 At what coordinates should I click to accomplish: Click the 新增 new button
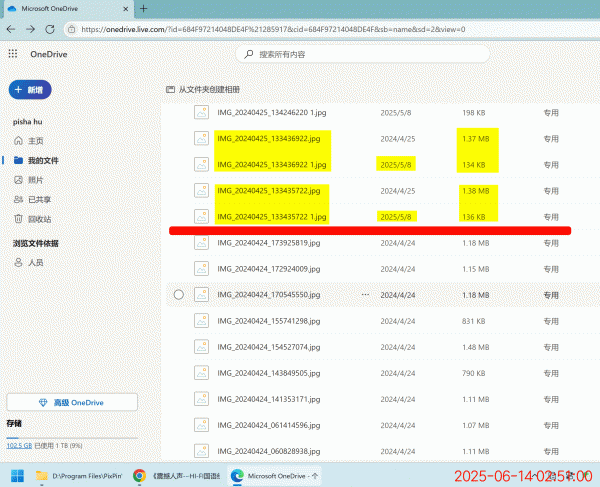tap(30, 90)
